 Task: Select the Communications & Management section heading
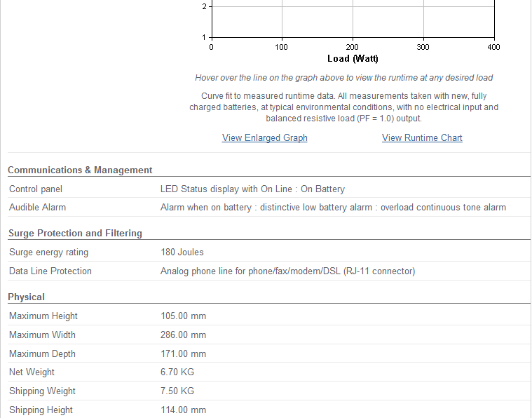(80, 170)
